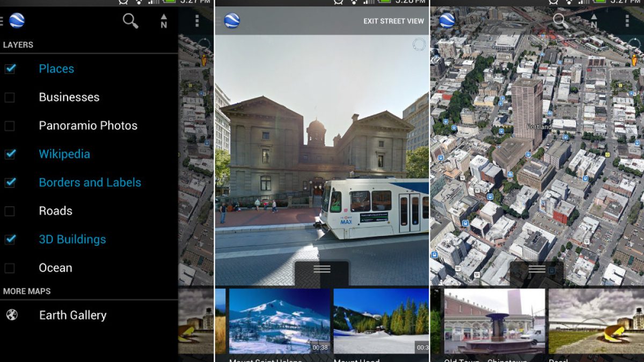Viewport: 644px width, 362px height.
Task: Open Earth Gallery from More Maps
Action: coord(72,315)
